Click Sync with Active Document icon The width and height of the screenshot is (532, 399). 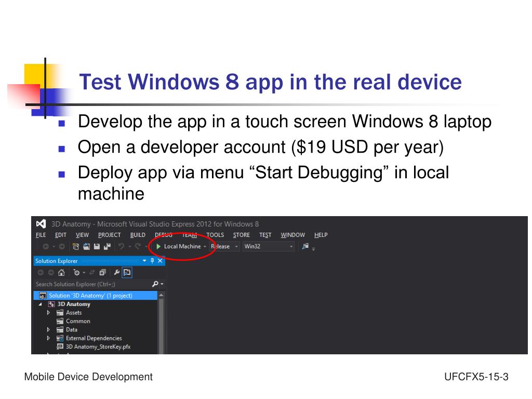92,272
